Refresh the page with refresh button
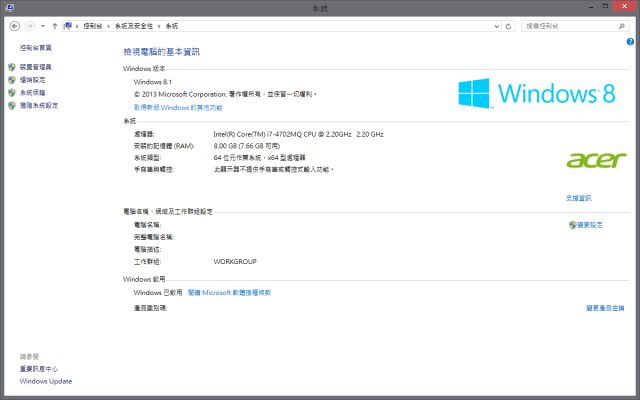 pyautogui.click(x=508, y=26)
